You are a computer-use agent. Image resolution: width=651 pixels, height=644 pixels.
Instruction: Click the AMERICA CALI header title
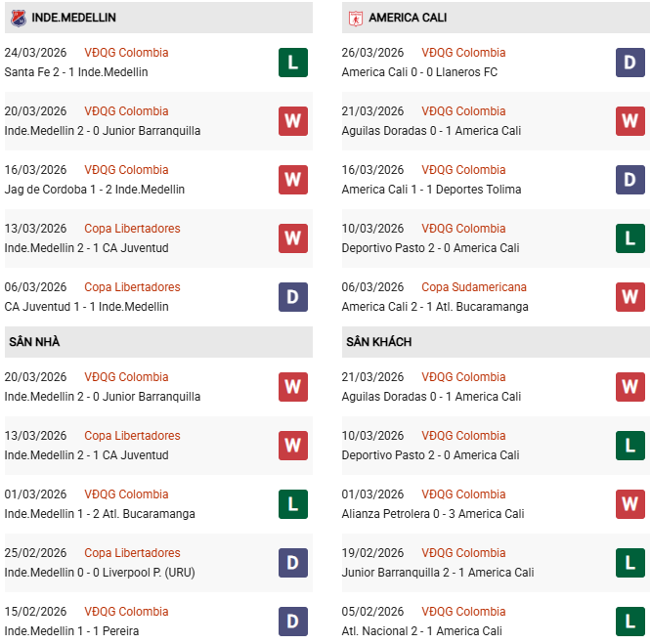408,18
